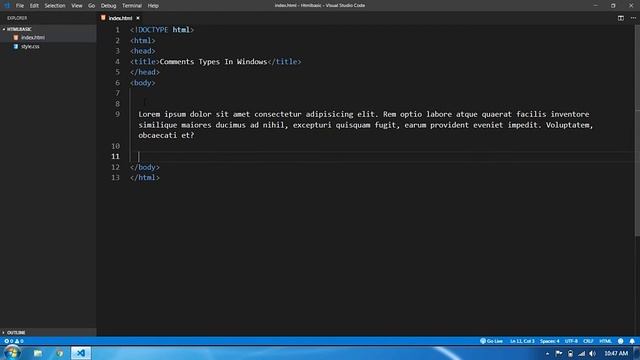The image size is (640, 360).
Task: Click the closing </html> tag
Action: click(145, 178)
